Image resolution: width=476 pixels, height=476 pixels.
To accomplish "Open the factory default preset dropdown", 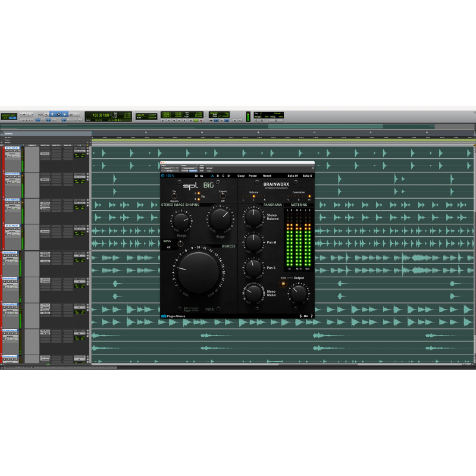I will pos(189,168).
